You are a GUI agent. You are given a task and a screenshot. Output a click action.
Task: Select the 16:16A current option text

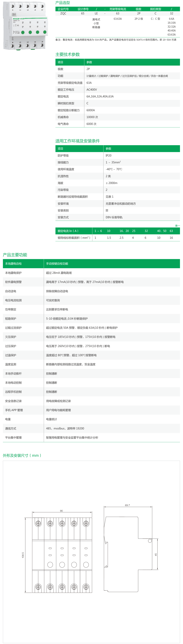tap(172, 23)
